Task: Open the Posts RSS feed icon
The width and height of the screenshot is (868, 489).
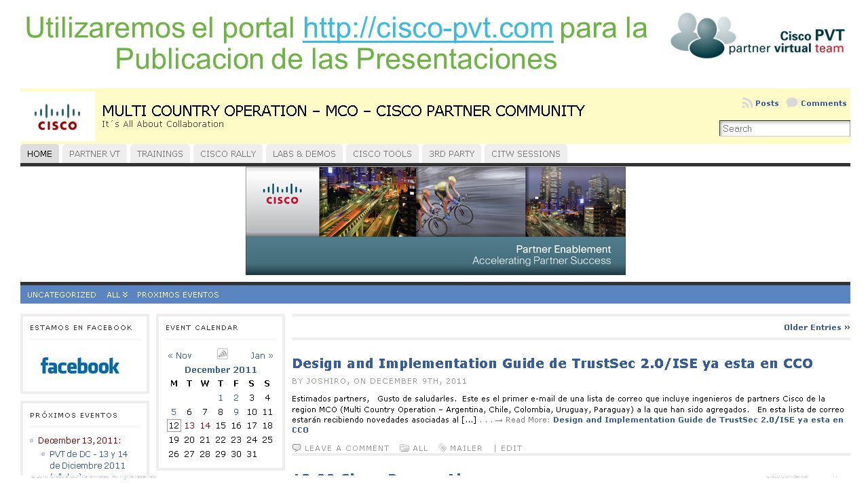Action: pyautogui.click(x=747, y=103)
